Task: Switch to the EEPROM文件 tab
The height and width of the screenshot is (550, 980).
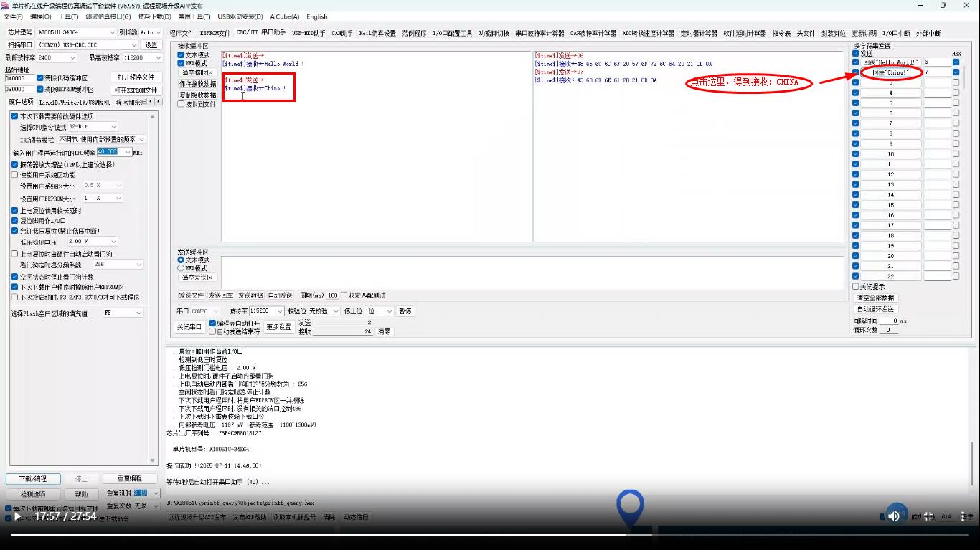Action: 215,33
